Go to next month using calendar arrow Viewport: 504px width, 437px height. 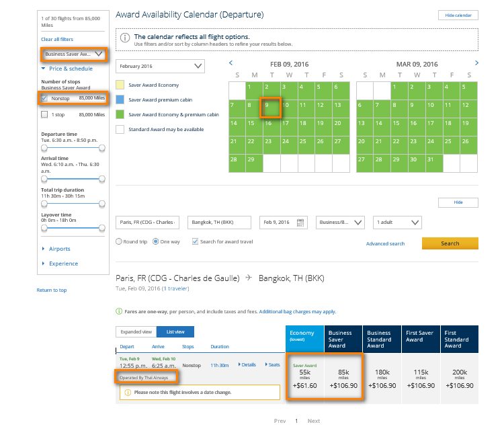(476, 63)
